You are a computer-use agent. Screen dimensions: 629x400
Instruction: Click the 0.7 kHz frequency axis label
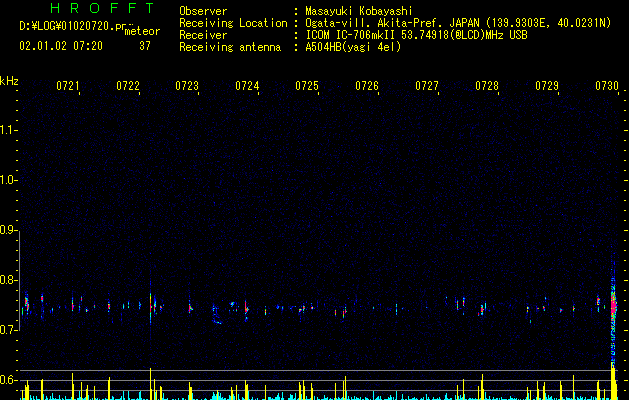pos(8,330)
